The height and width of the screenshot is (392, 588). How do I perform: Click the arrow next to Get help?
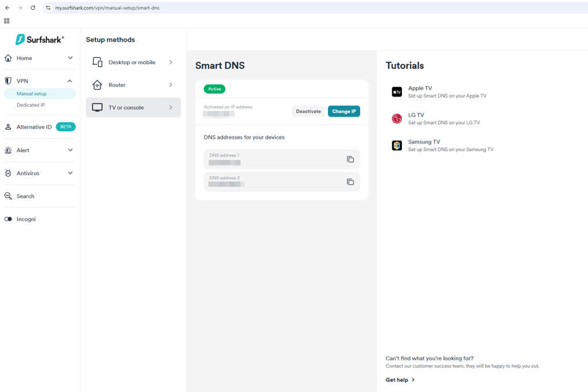click(x=413, y=379)
